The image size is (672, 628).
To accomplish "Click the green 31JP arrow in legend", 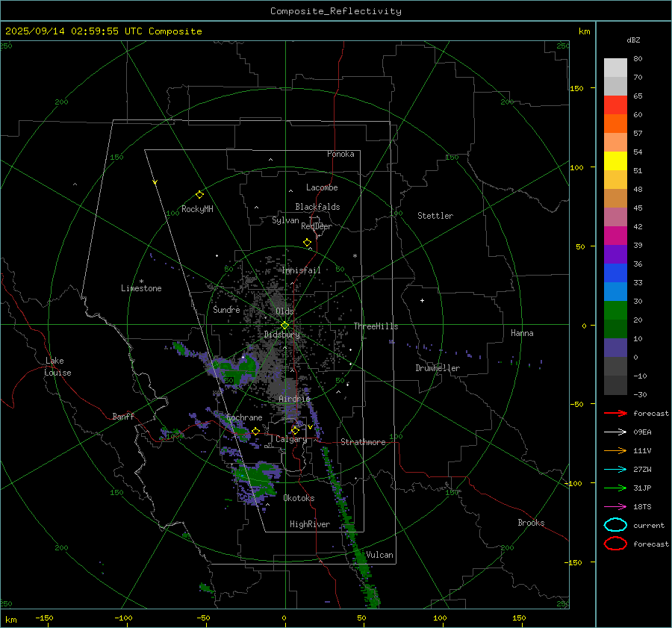I will tap(615, 488).
